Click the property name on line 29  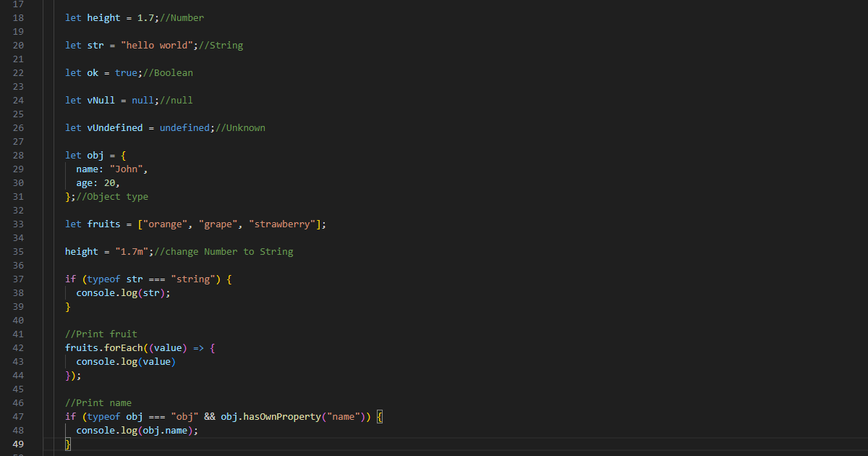[x=88, y=169]
